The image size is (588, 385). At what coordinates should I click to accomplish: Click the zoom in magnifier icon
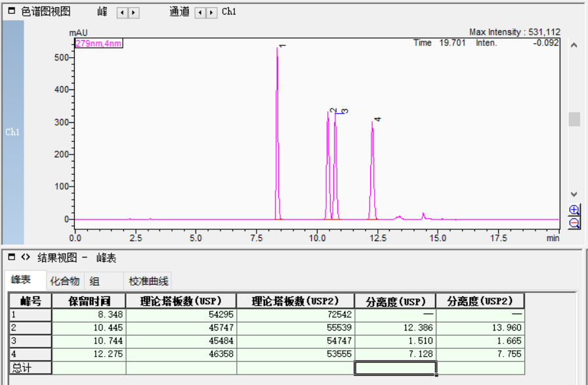pos(574,210)
